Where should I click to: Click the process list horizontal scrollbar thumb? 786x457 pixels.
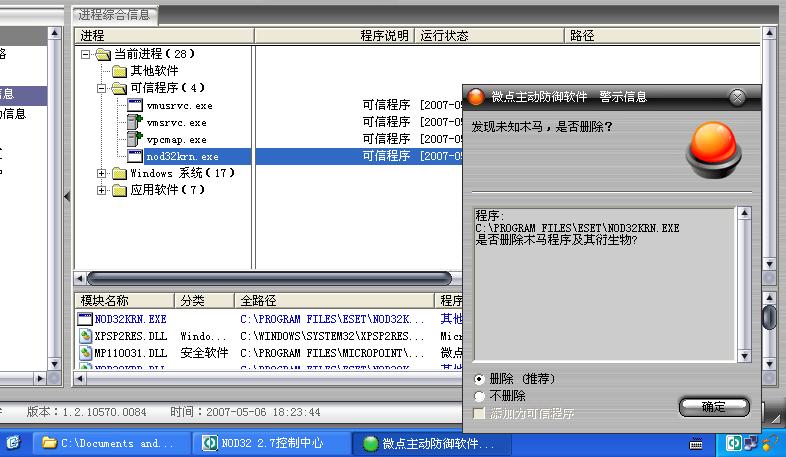pos(269,278)
